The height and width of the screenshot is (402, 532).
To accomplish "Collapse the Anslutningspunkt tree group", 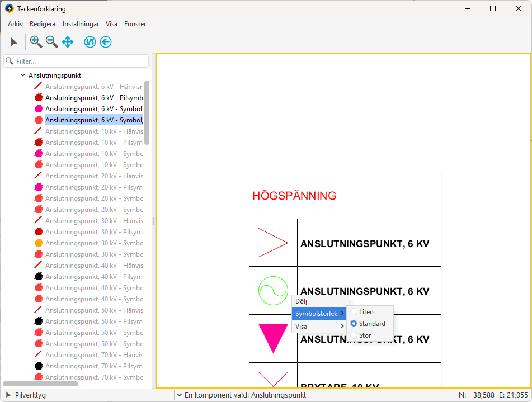I will [23, 75].
